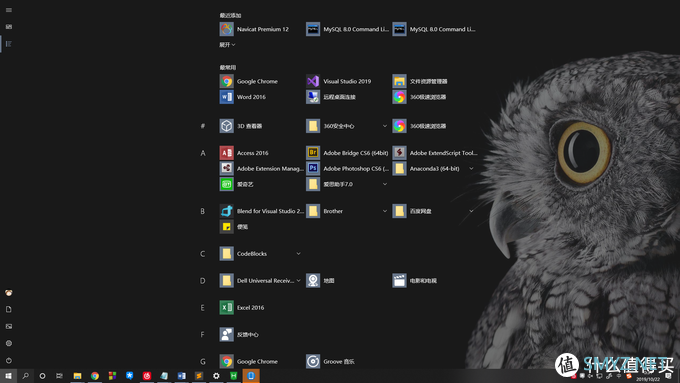Open Navicat Premium 12 from recently added

[254, 29]
